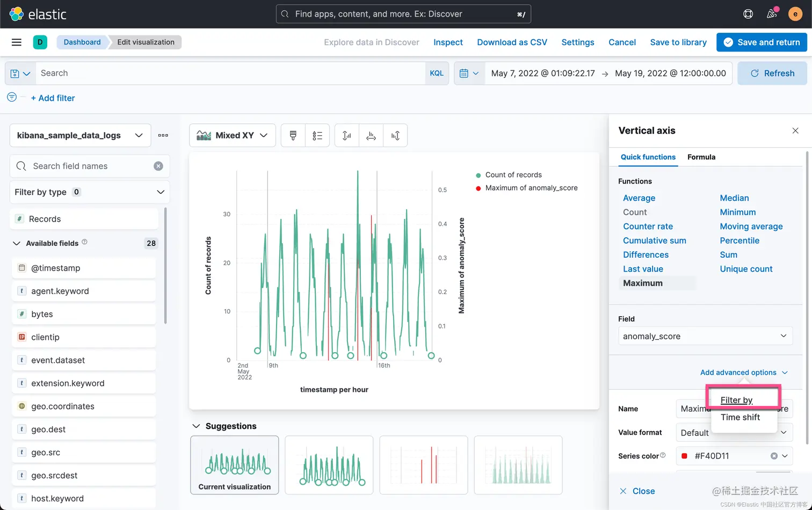Click the clientip IP field icon
Image resolution: width=812 pixels, height=510 pixels.
tap(22, 337)
